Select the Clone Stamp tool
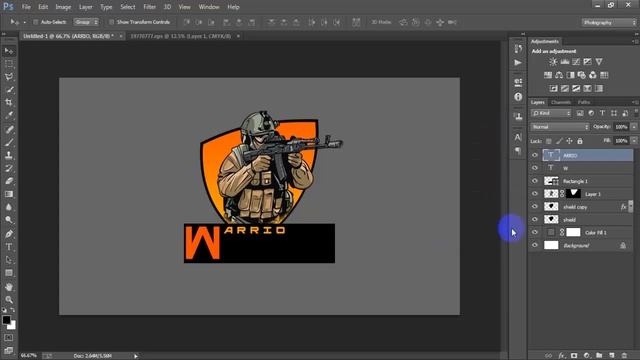This screenshot has height=360, width=640. pos(9,156)
